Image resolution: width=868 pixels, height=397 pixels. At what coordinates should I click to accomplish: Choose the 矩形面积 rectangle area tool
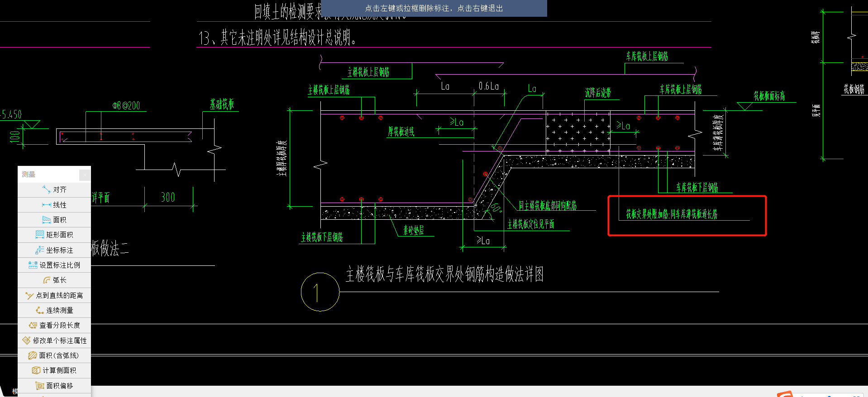click(x=54, y=235)
